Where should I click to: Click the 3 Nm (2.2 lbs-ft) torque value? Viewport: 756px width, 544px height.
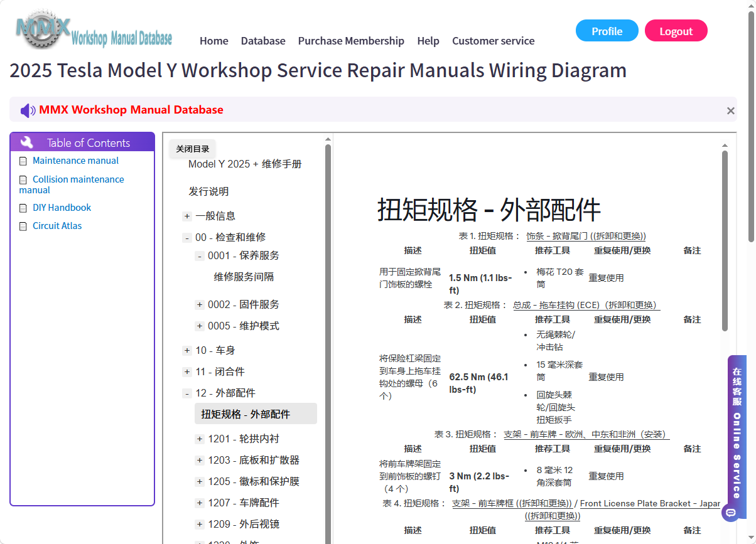[x=479, y=483]
